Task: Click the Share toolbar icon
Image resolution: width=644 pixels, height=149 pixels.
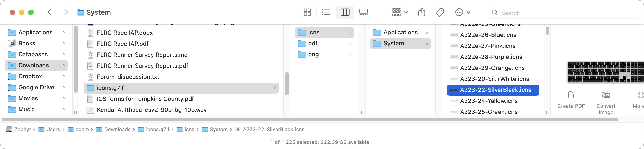Action: point(422,12)
